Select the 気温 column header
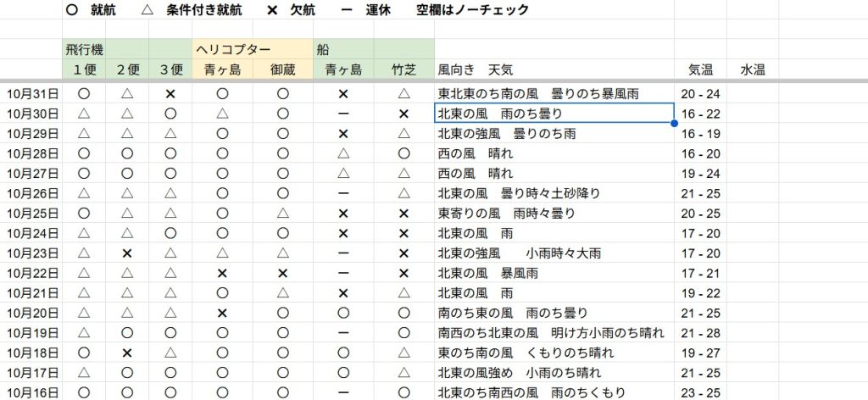 (x=700, y=69)
